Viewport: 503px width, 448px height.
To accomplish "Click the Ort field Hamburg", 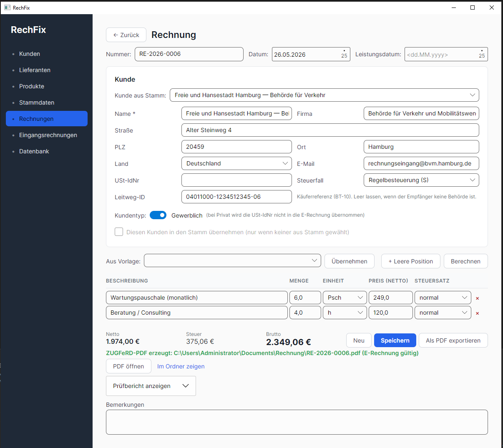I will (x=421, y=147).
